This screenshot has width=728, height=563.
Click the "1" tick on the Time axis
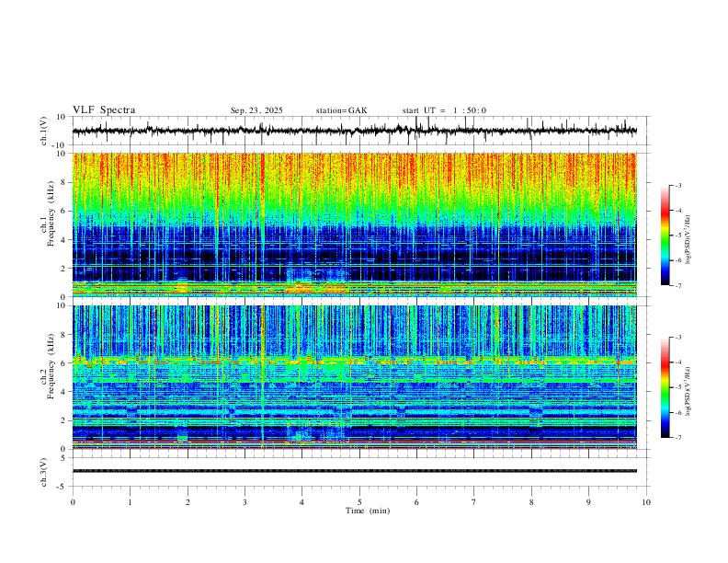click(x=130, y=502)
